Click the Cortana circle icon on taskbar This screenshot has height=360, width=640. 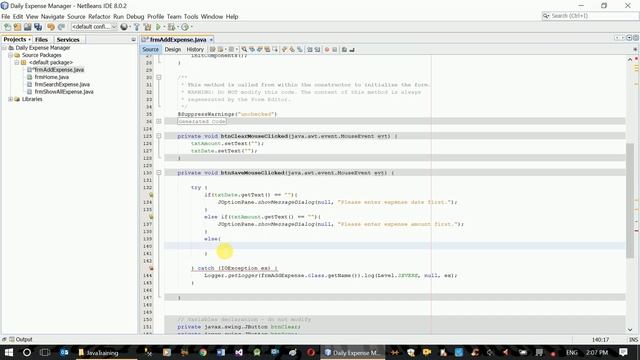pos(27,352)
